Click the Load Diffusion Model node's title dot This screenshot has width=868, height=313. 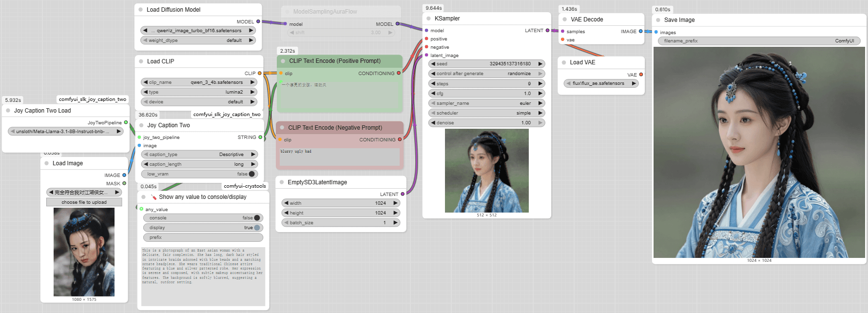click(140, 10)
